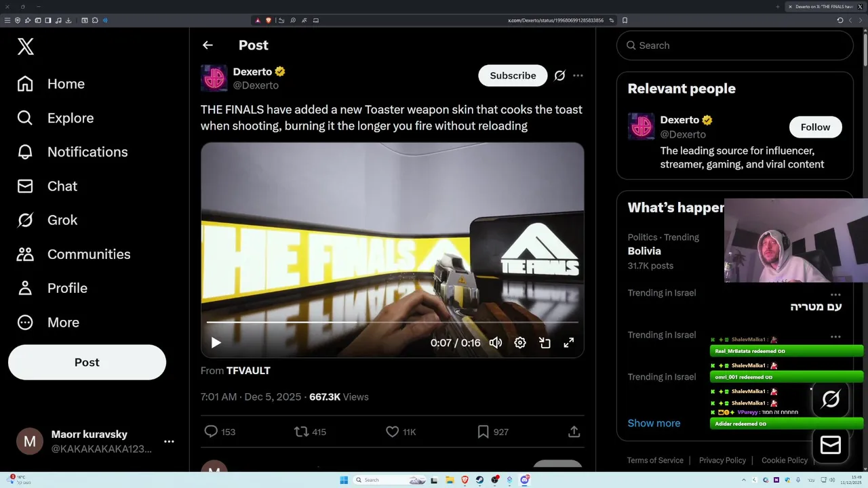This screenshot has height=488, width=868.
Task: Open a new browser tab
Action: (x=778, y=6)
